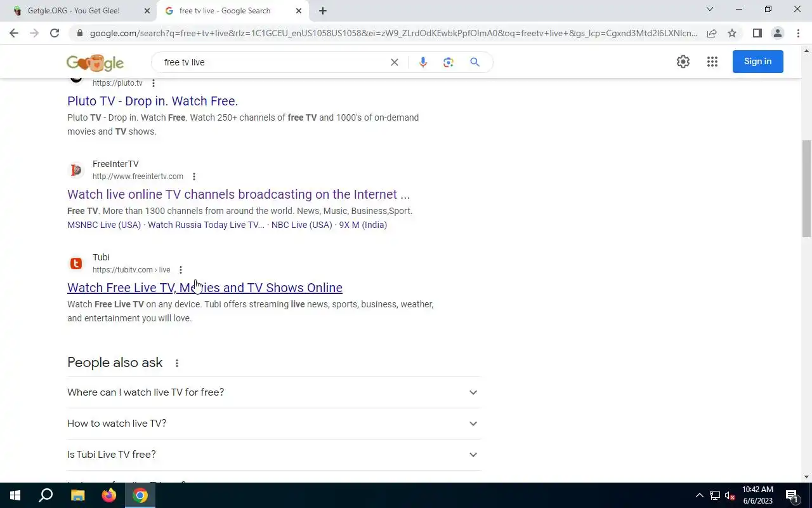Open Watch Free Live TV, Movies result
This screenshot has height=508, width=812.
click(205, 288)
